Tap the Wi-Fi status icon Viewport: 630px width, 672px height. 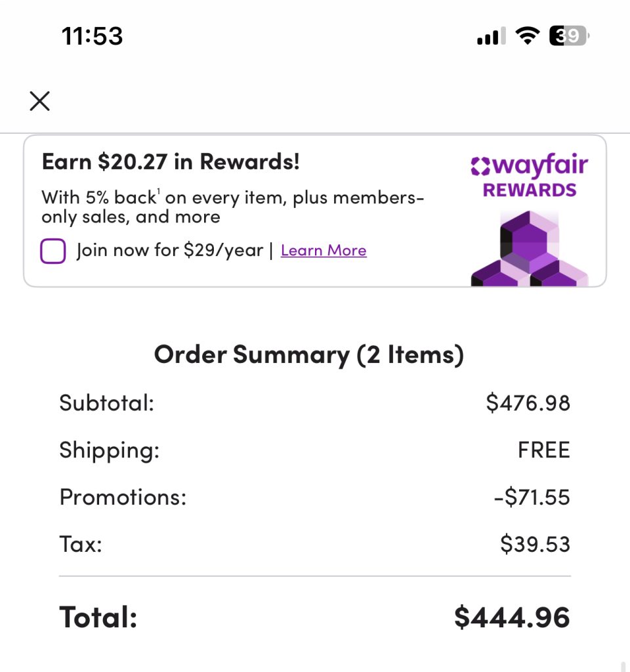[x=526, y=36]
